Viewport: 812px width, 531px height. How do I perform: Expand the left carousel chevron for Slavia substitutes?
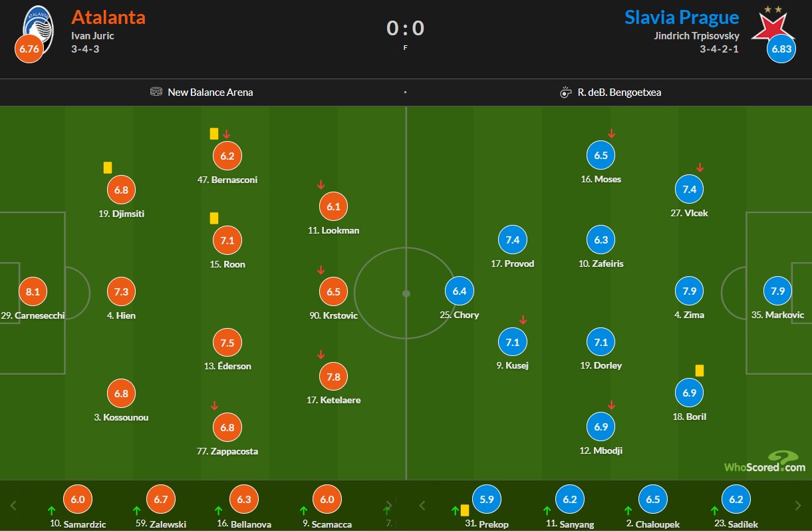pos(422,505)
